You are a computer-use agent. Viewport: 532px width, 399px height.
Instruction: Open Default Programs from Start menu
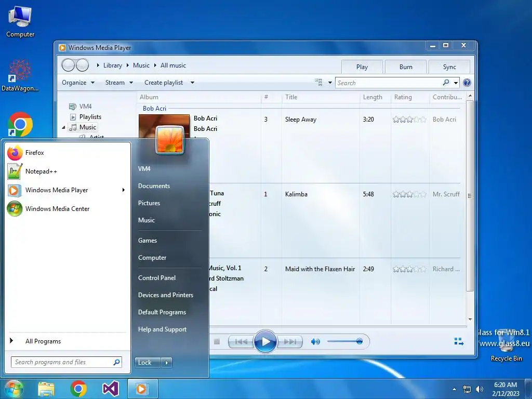coord(162,312)
